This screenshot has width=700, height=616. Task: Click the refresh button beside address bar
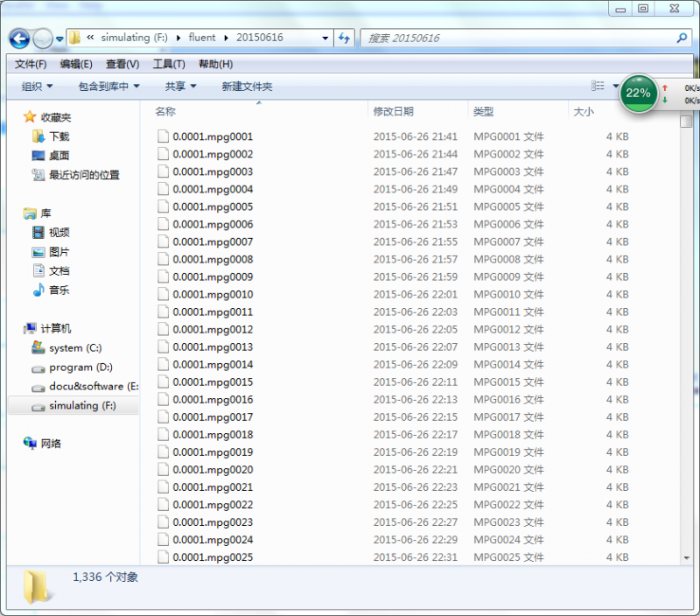pos(344,38)
